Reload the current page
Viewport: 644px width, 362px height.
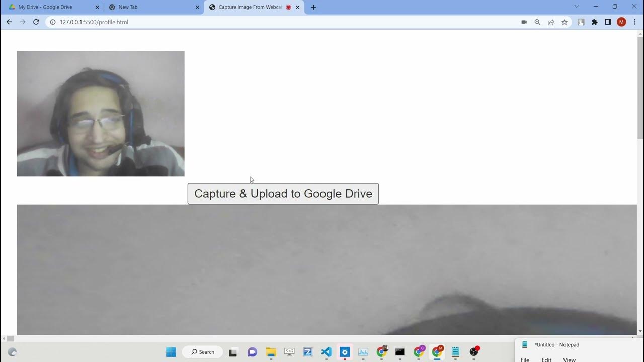(x=36, y=22)
